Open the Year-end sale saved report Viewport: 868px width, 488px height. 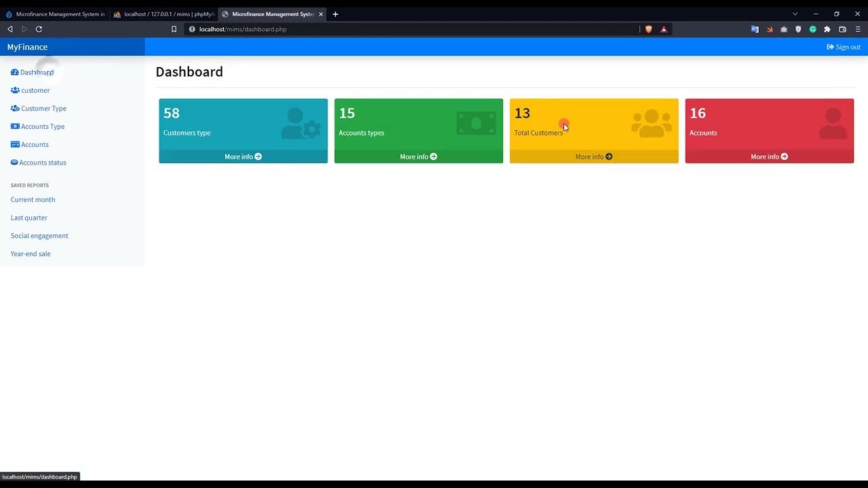31,254
